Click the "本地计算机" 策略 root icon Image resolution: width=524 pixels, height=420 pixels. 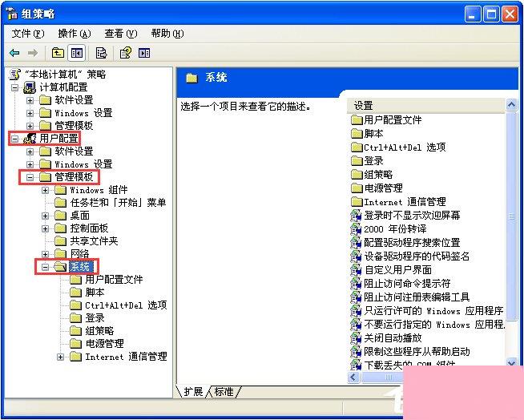coord(14,75)
